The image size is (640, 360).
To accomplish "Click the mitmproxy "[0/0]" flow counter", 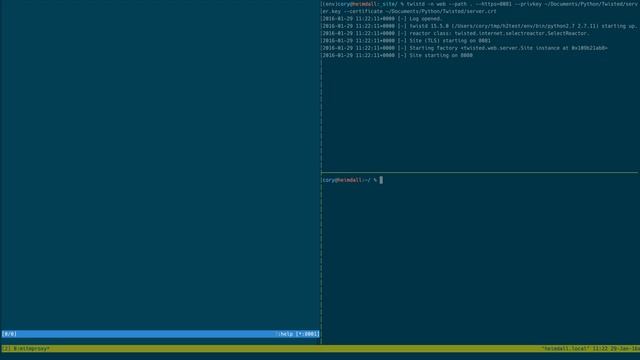I will pos(9,334).
